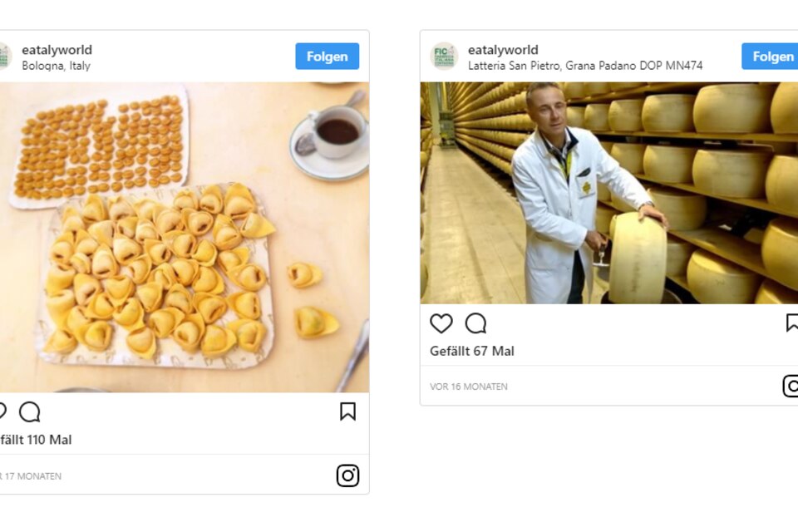The width and height of the screenshot is (798, 532).
Task: Open comments on the tortellini post
Action: pos(30,411)
